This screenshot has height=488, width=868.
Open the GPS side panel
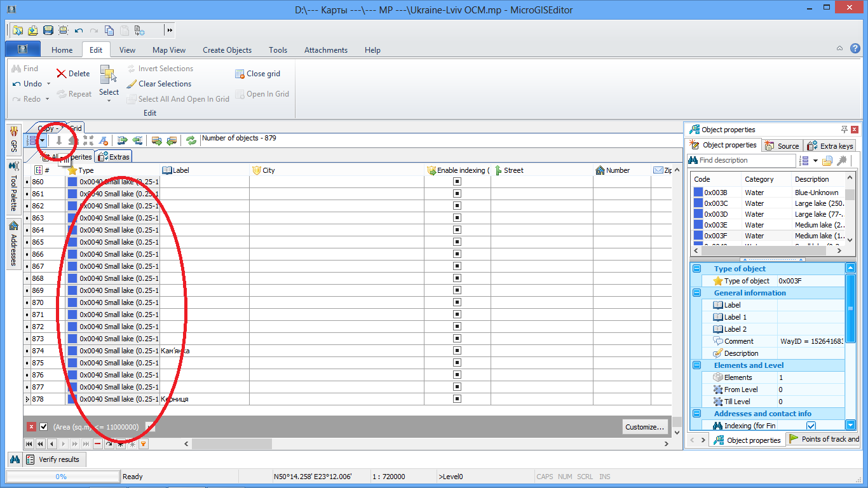(13, 139)
